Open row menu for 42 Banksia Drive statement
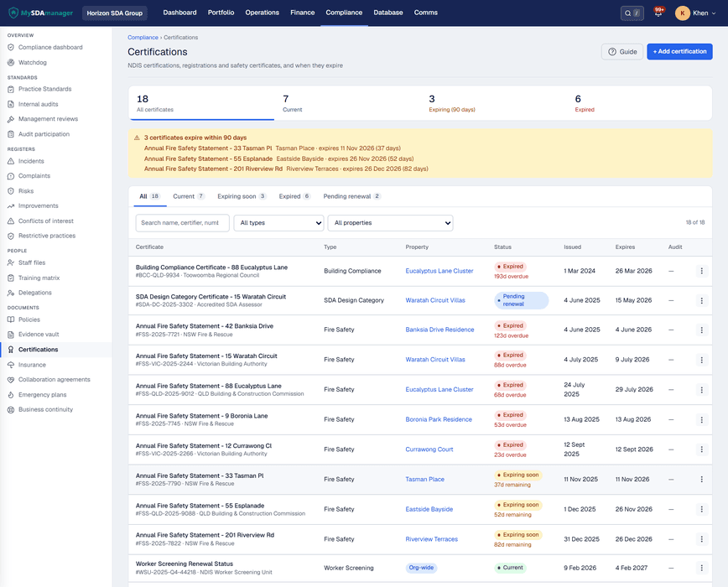This screenshot has width=728, height=587. [701, 330]
